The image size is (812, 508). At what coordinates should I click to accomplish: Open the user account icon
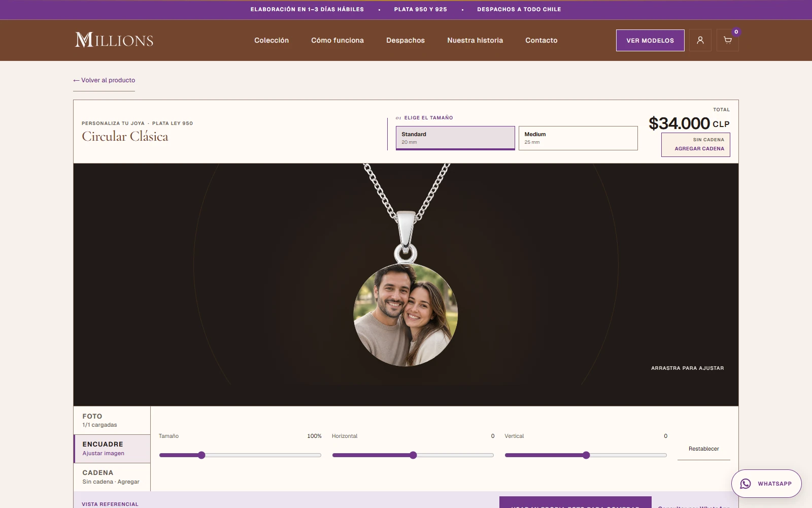[x=700, y=40]
